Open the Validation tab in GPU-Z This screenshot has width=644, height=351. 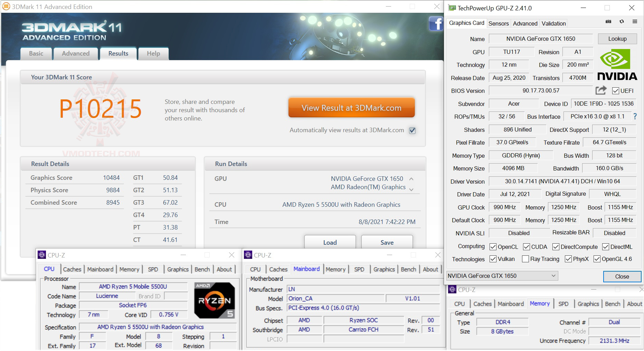coord(553,23)
